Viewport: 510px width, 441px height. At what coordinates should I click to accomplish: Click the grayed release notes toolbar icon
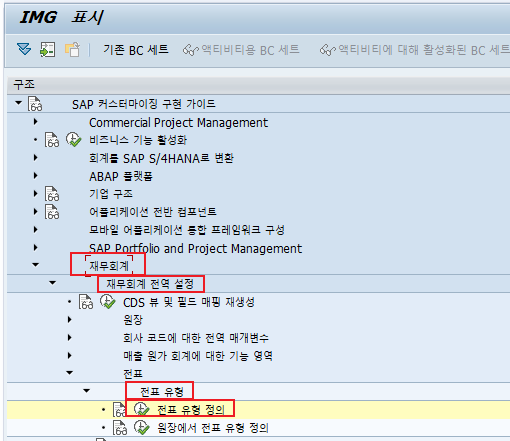click(73, 49)
